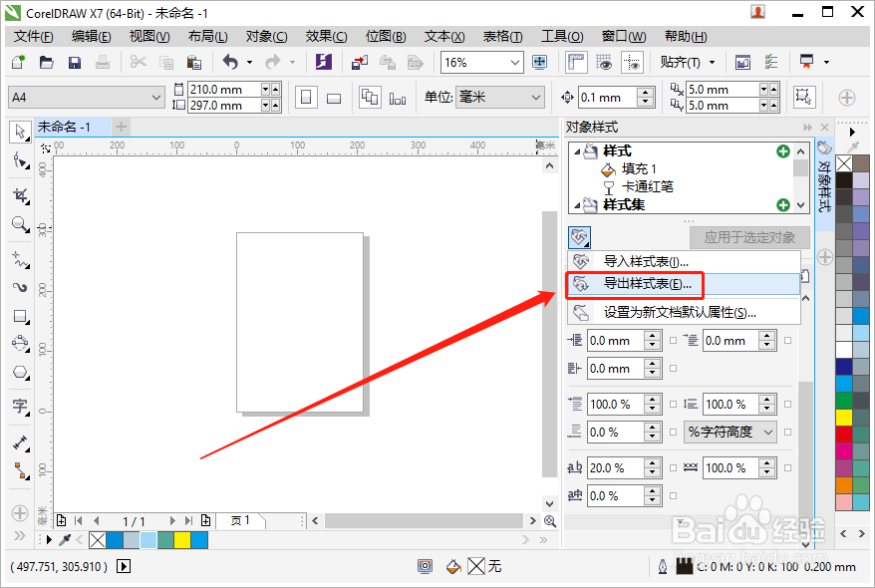The image size is (875, 588).
Task: Choose 导入样式表 menu entry
Action: coord(684,261)
